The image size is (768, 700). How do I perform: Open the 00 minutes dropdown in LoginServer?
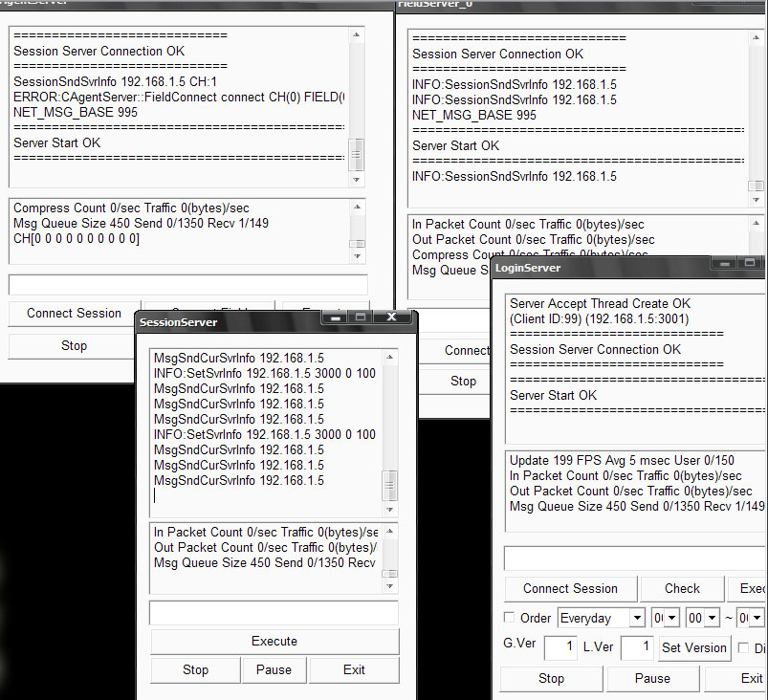pos(713,618)
